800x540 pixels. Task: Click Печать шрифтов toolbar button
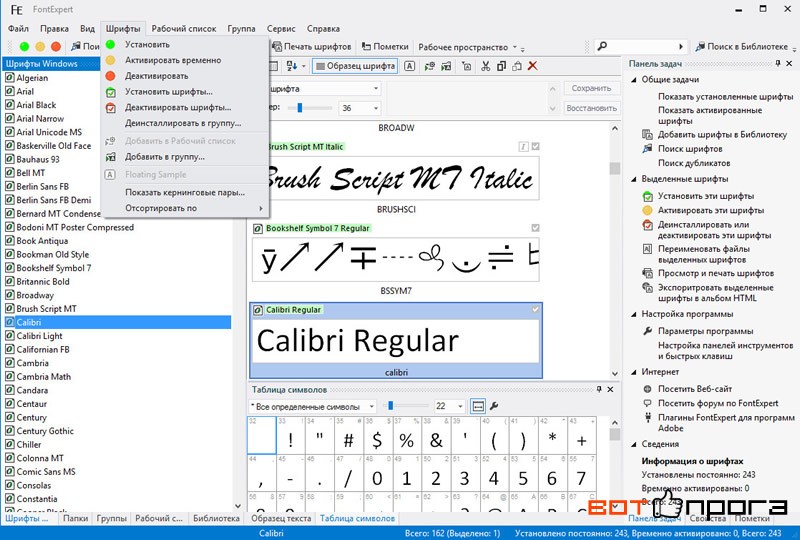[x=312, y=46]
